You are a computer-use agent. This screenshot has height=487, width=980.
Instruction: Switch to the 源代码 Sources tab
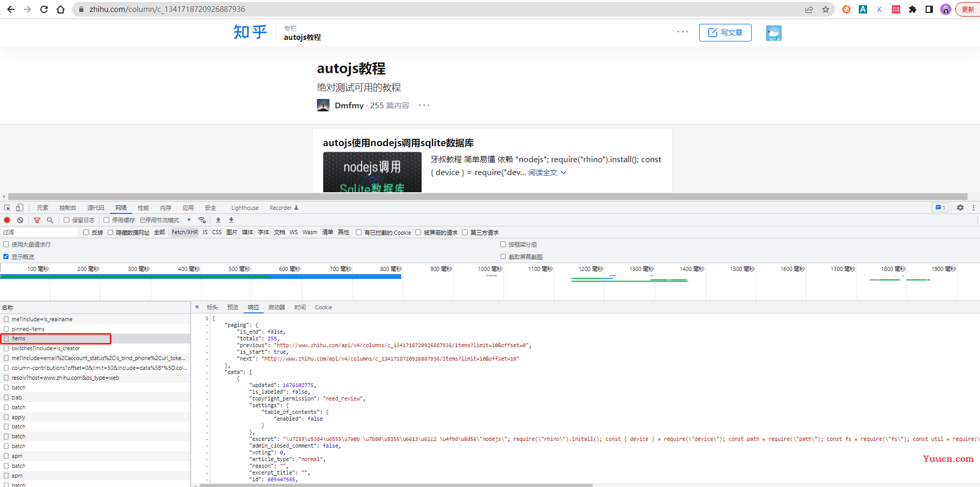point(95,208)
